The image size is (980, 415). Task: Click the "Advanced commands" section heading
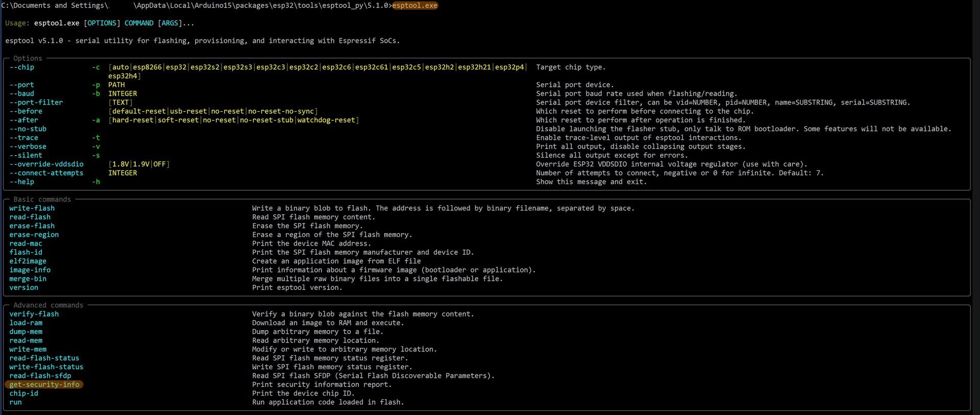tap(48, 305)
